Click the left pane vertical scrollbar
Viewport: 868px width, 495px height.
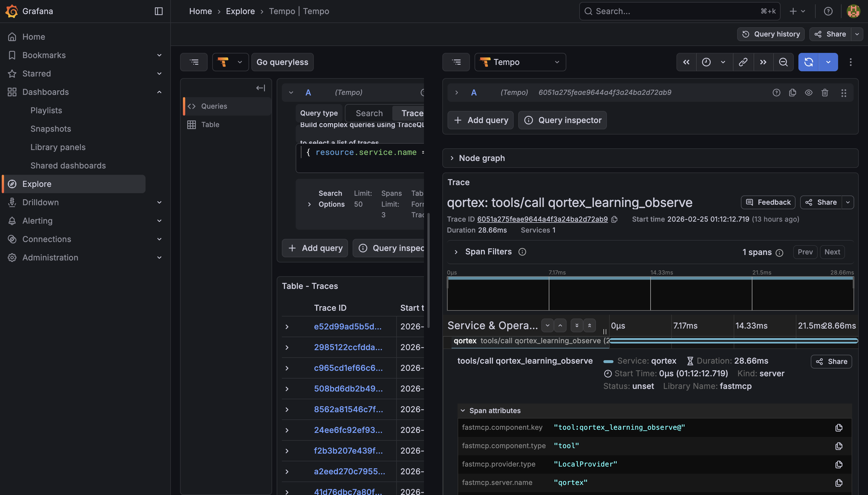point(428,270)
